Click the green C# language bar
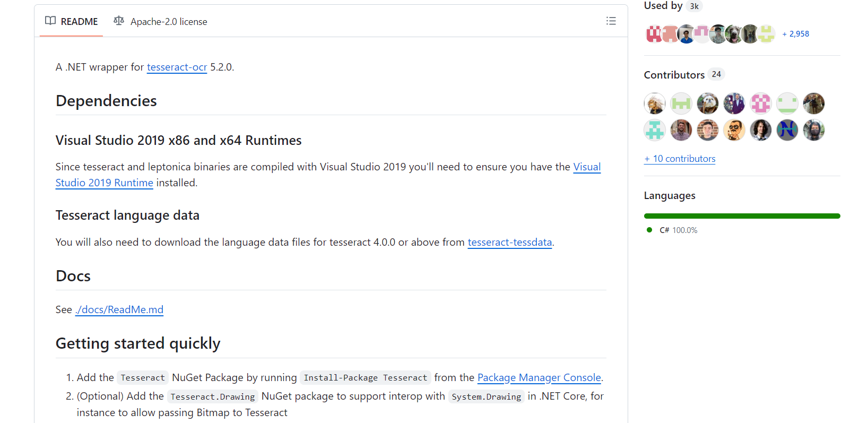 [x=742, y=216]
